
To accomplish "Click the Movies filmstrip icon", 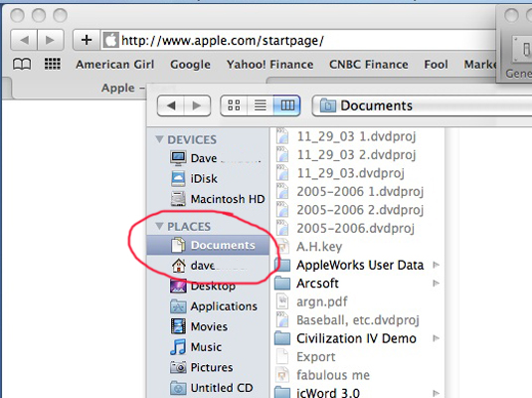I will point(178,326).
